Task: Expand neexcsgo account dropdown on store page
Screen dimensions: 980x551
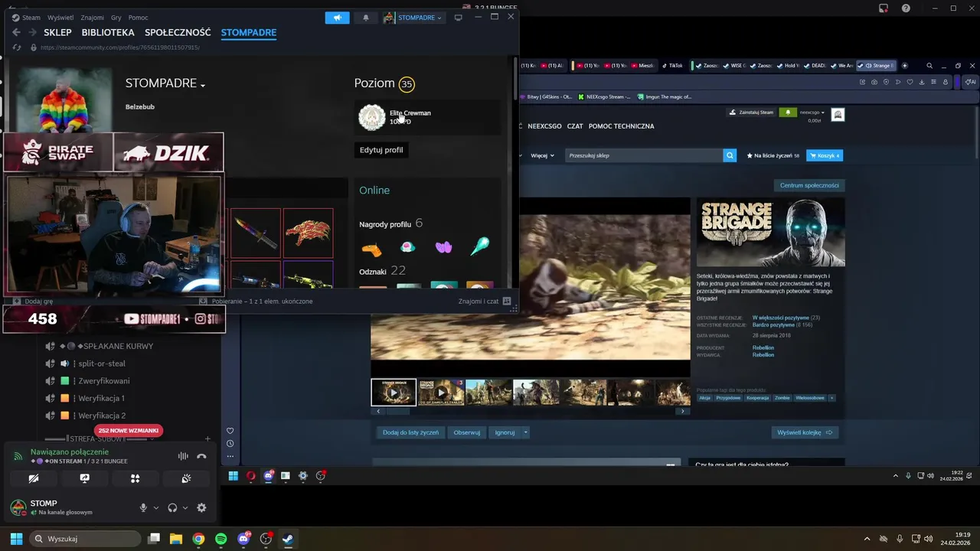Action: point(812,112)
